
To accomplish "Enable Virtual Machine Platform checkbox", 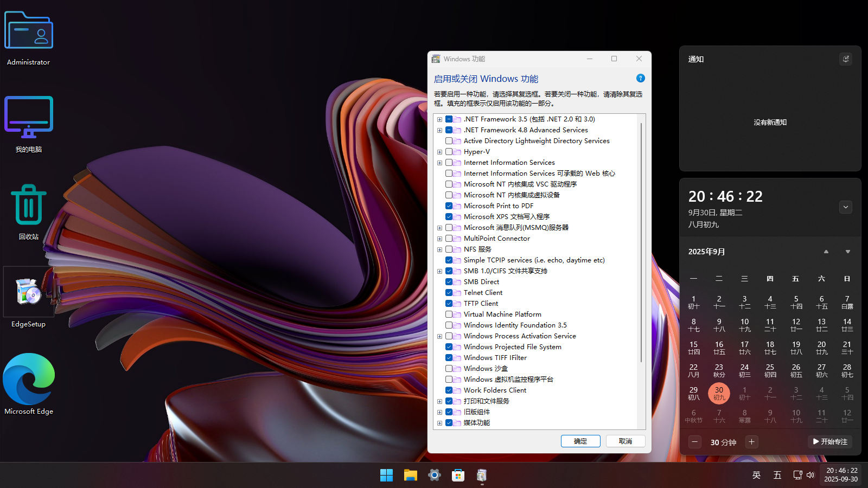I will 449,314.
